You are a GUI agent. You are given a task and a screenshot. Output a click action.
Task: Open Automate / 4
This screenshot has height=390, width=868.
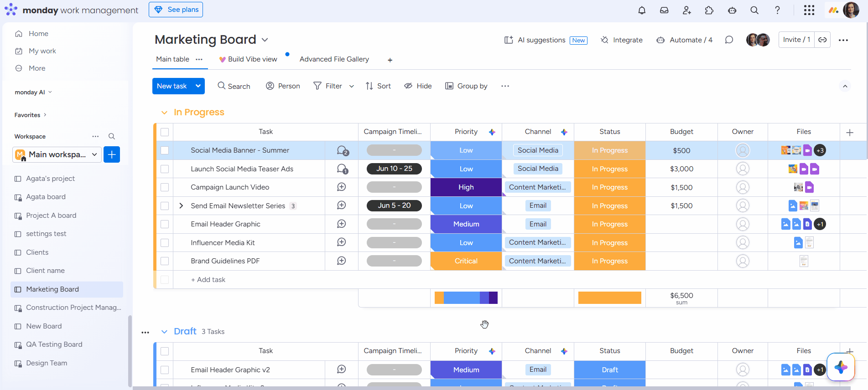pyautogui.click(x=684, y=40)
